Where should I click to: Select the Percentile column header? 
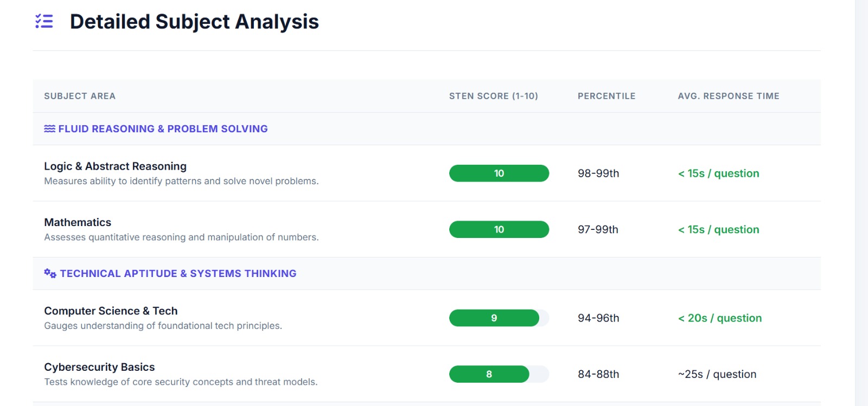606,96
